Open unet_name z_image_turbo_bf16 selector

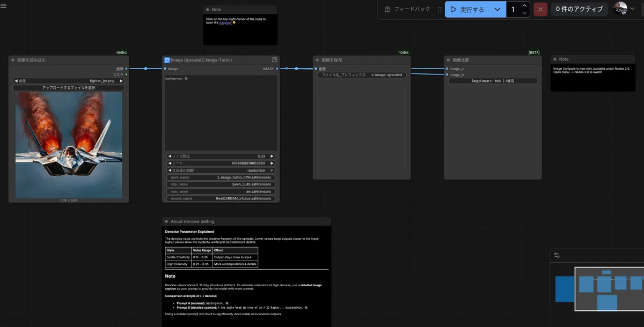click(221, 177)
